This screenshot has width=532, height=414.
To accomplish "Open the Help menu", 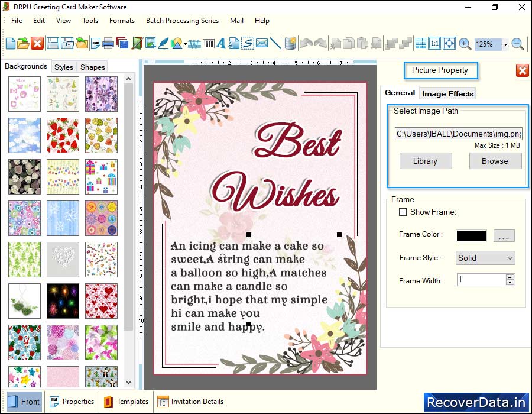I will (x=262, y=20).
